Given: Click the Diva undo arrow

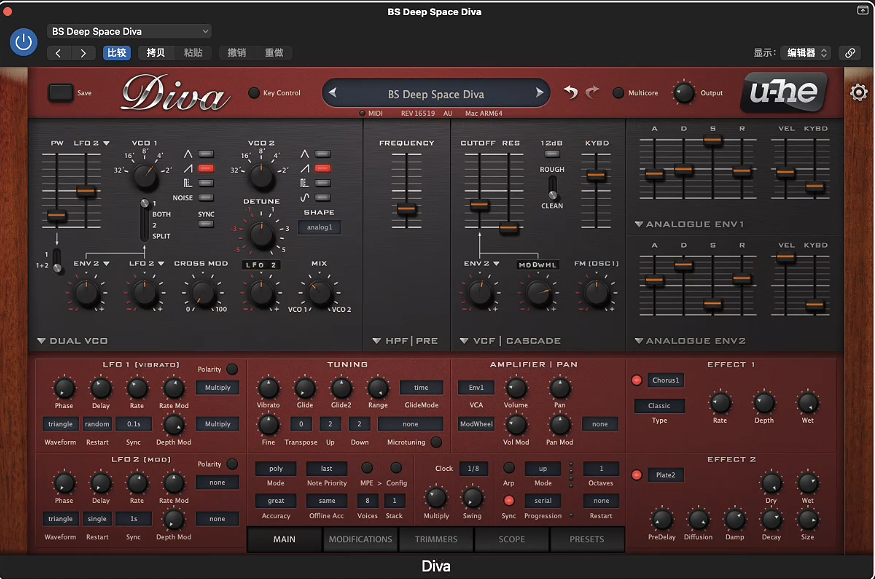Looking at the screenshot, I should 570,91.
